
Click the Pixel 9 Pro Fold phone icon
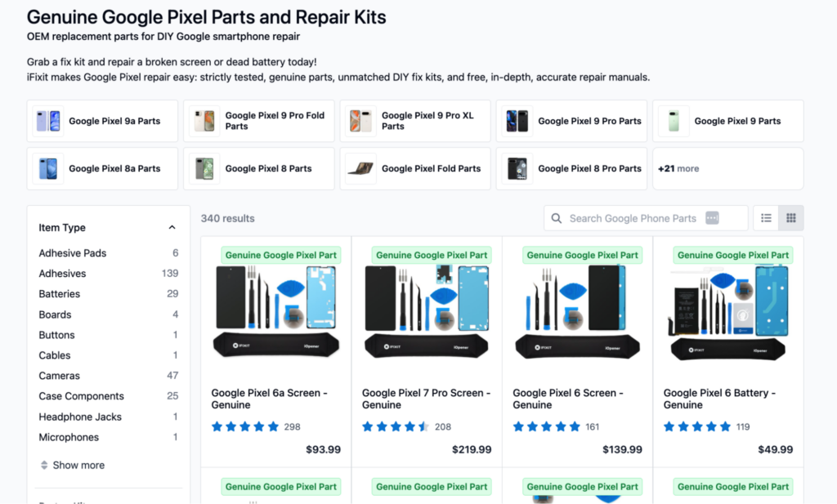click(204, 121)
